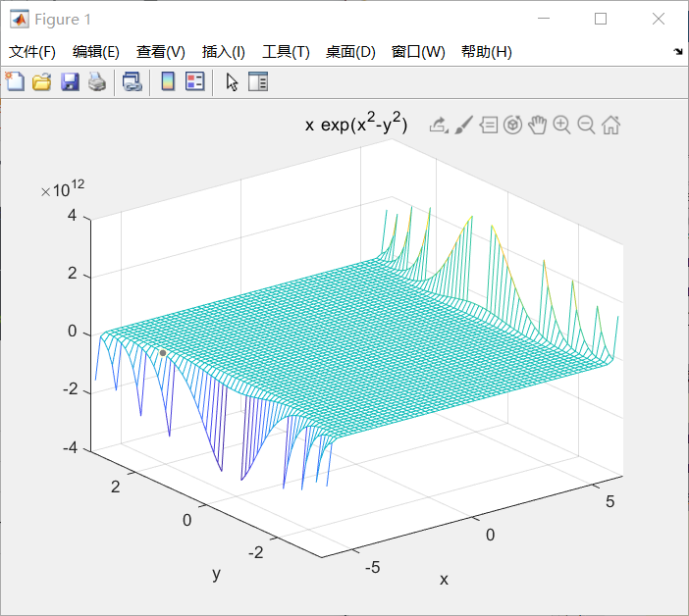Image resolution: width=689 pixels, height=616 pixels.
Task: Click the axes export icon
Action: (x=439, y=126)
